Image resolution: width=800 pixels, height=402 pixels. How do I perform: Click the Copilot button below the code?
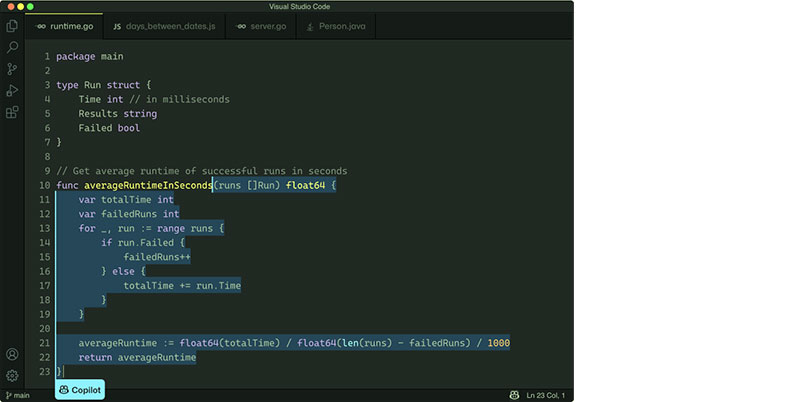coord(80,390)
